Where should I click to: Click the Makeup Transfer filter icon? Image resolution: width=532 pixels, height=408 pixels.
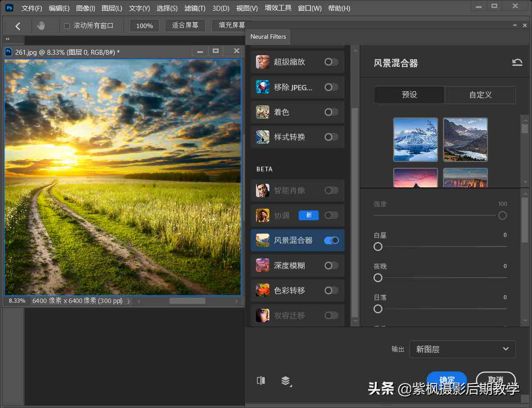tap(262, 315)
